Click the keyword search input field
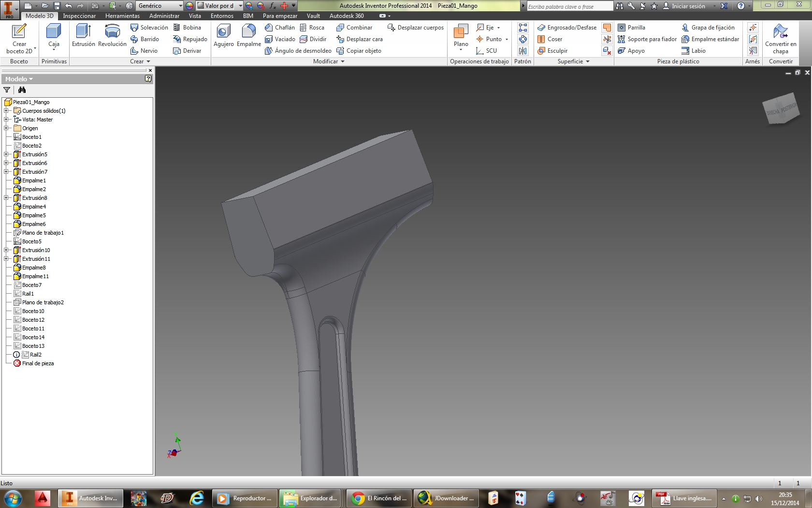Viewport: 812px width, 508px height. (x=569, y=6)
